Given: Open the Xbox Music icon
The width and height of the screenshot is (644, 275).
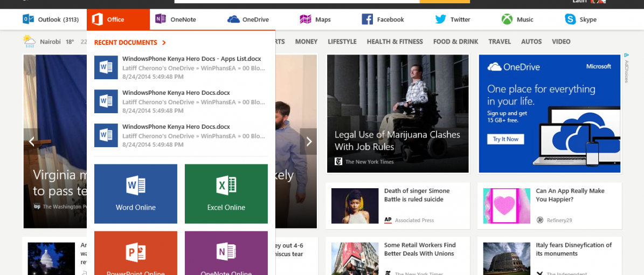Looking at the screenshot, I should tap(507, 19).
